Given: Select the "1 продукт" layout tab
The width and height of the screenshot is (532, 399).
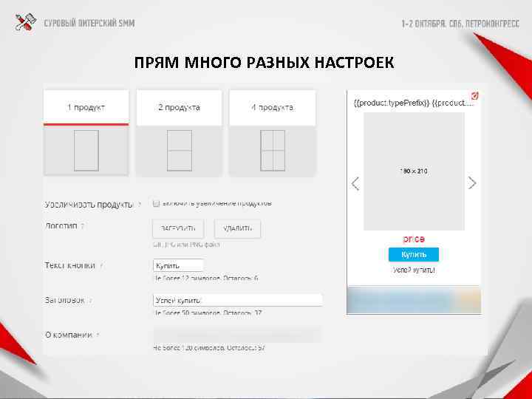Looking at the screenshot, I should tap(86, 108).
